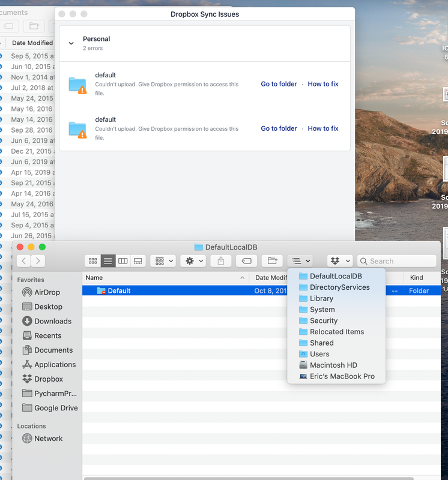Collapse the Personal errors section
This screenshot has width=448, height=480.
click(71, 43)
